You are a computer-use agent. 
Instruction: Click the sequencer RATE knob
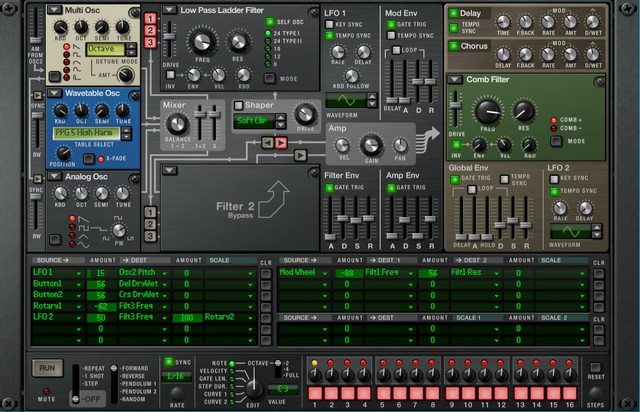click(x=177, y=394)
